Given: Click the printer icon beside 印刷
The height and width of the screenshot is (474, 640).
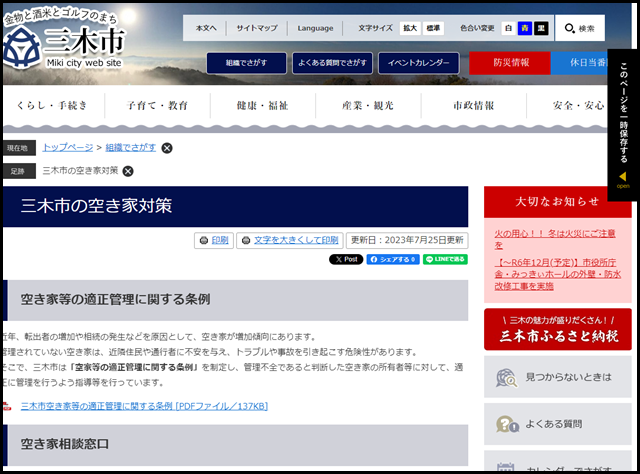Looking at the screenshot, I should coord(204,240).
